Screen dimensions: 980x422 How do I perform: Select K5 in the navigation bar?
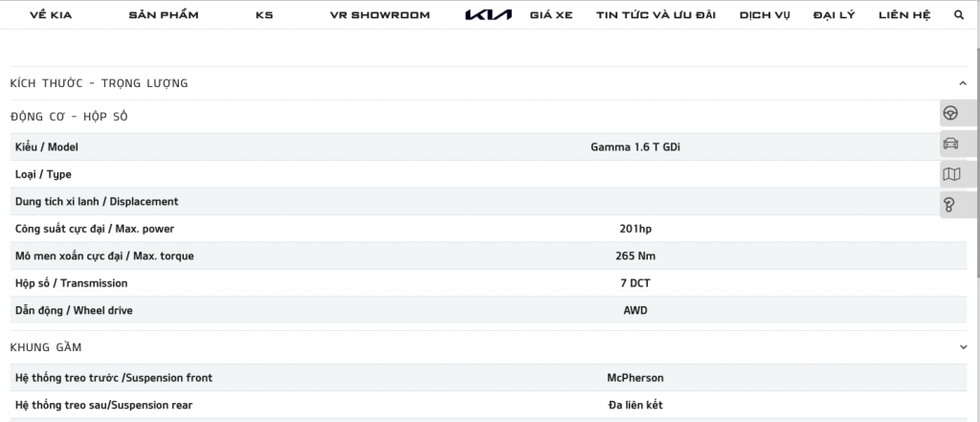[x=264, y=15]
